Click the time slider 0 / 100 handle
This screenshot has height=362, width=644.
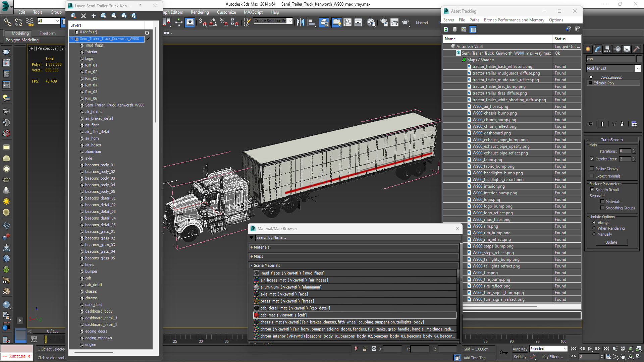point(53,331)
